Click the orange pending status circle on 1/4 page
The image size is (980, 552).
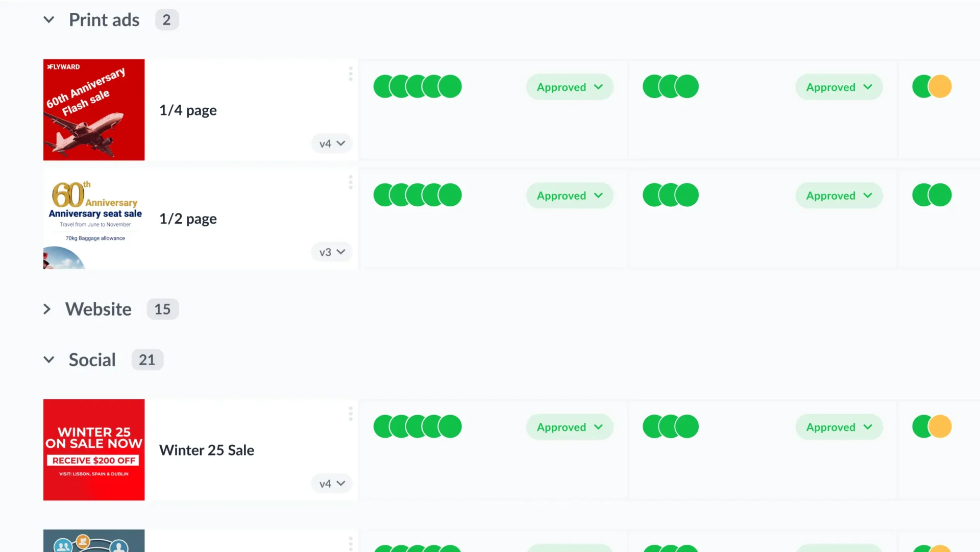(942, 86)
